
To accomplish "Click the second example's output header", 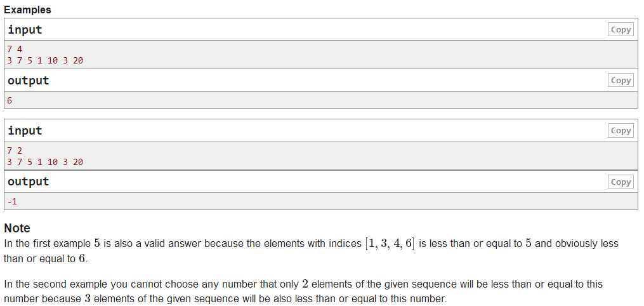I will pos(29,182).
